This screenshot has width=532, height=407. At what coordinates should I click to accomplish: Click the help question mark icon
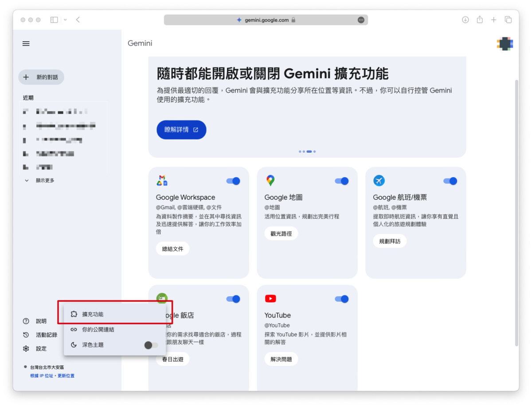point(26,321)
